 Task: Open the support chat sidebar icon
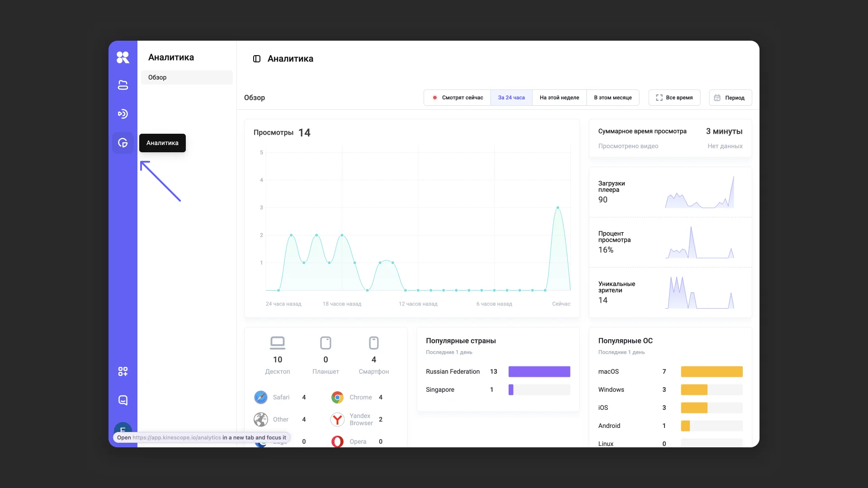[x=123, y=400]
